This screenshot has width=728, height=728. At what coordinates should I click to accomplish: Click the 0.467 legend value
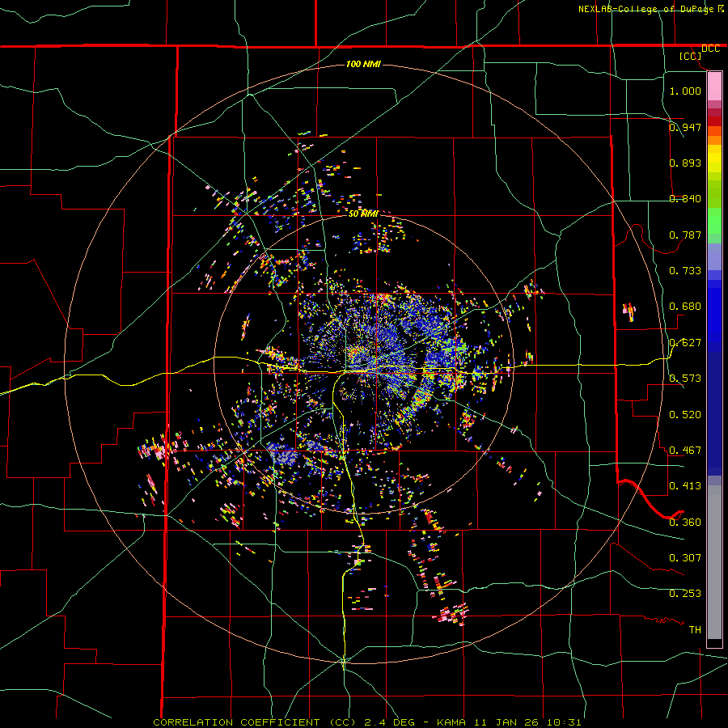685,450
